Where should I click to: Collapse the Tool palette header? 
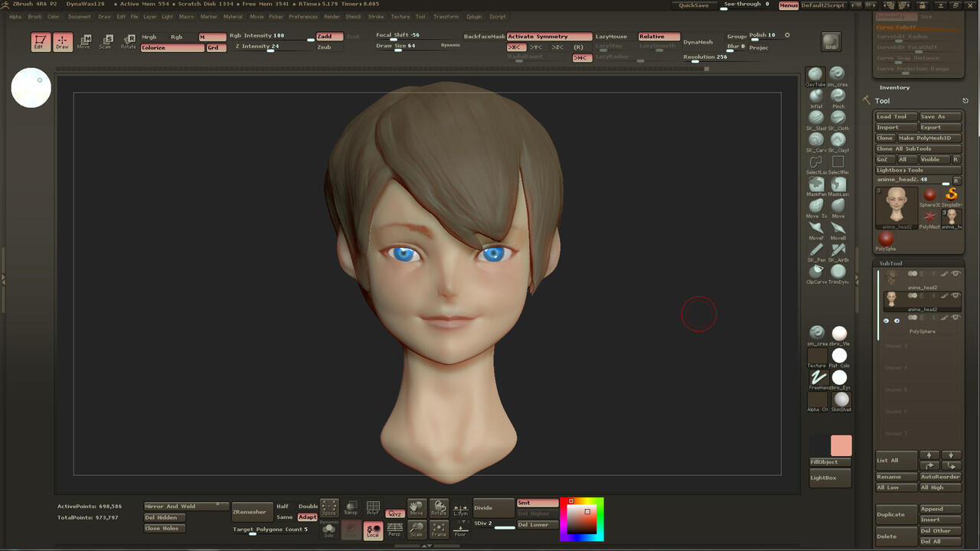[x=883, y=101]
